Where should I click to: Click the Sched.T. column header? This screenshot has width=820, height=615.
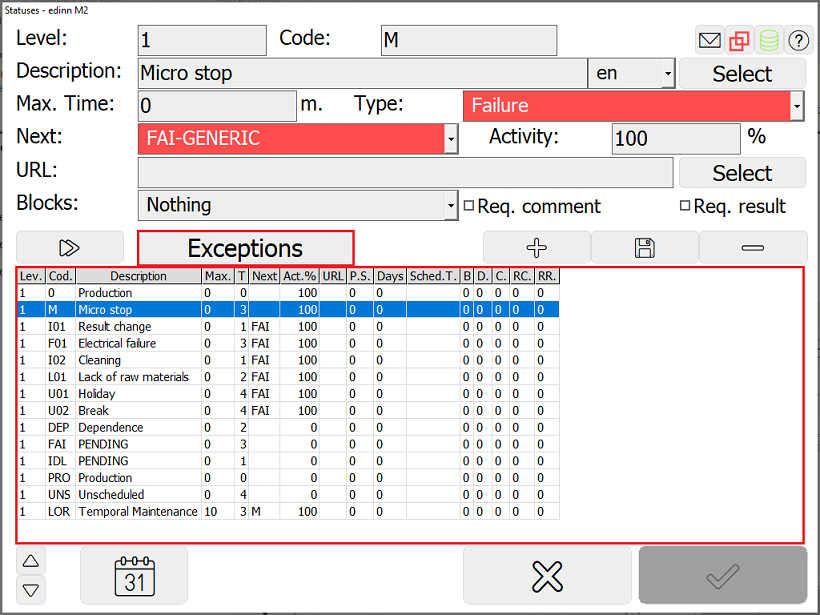pos(434,276)
